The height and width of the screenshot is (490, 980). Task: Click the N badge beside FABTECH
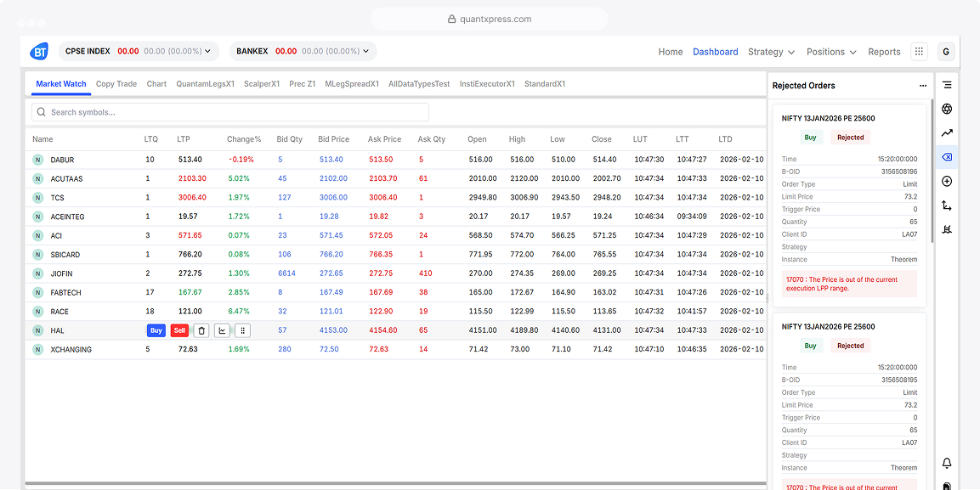pyautogui.click(x=37, y=293)
